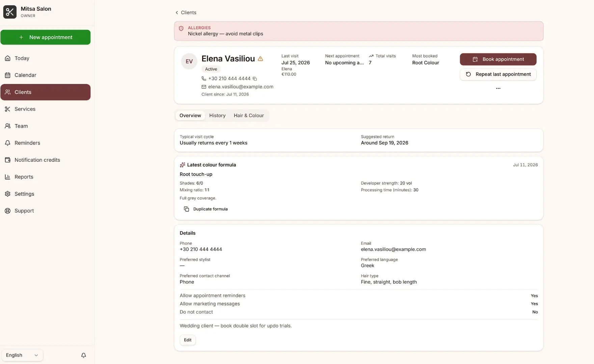The height and width of the screenshot is (364, 594).
Task: Click the notifications bell at sidebar bottom
Action: coord(84,355)
